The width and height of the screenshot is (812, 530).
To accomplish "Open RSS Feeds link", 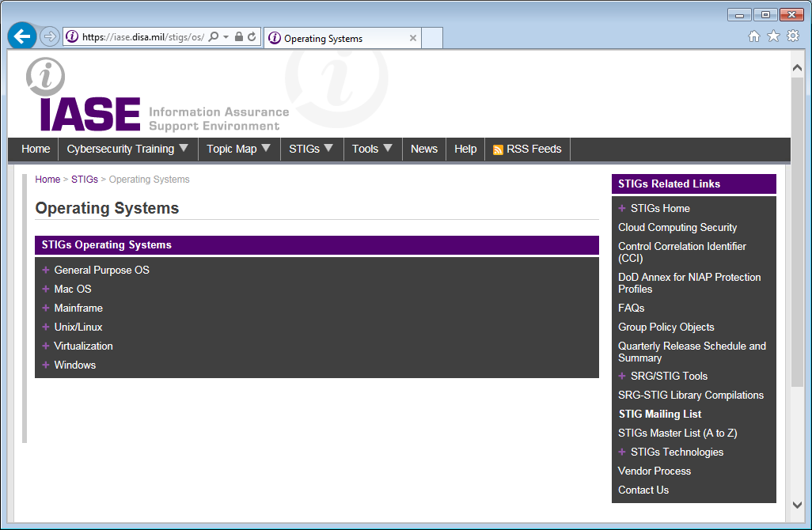I will pyautogui.click(x=534, y=149).
